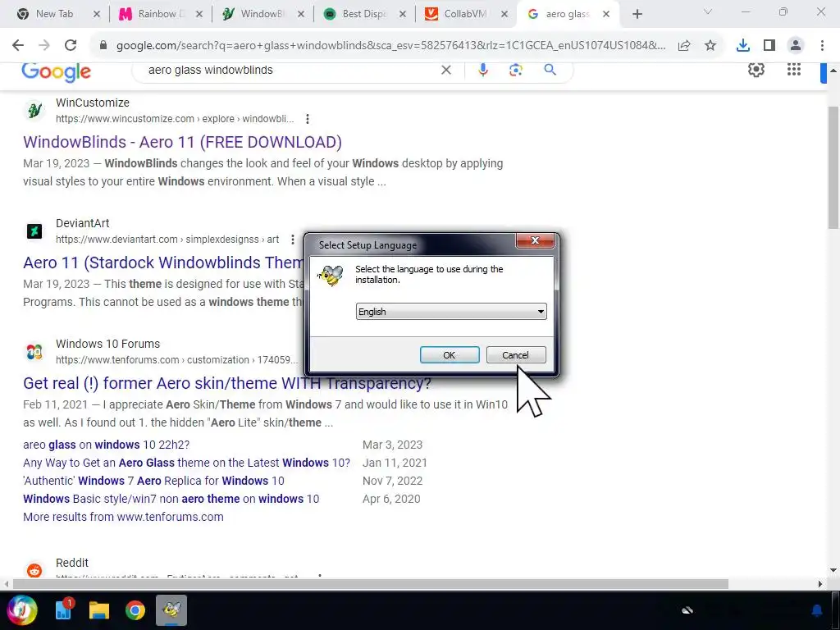840x630 pixels.
Task: Click the scroll right arrow
Action: [820, 584]
